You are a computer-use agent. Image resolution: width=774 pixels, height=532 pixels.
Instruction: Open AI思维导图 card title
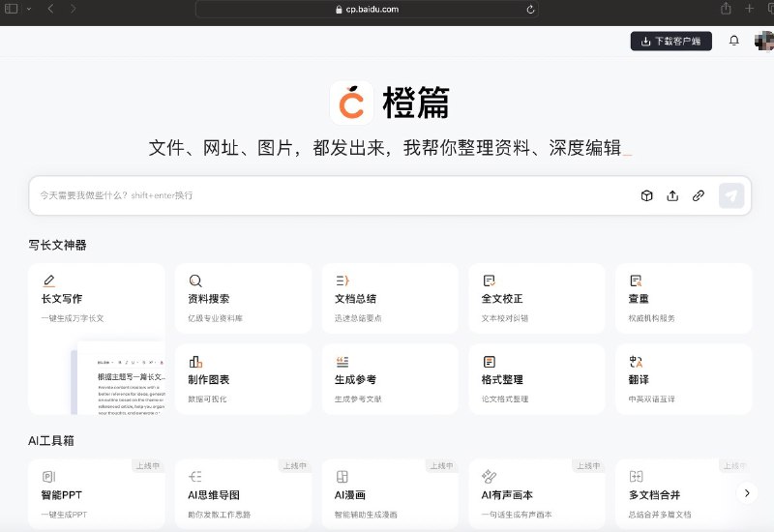tap(214, 495)
